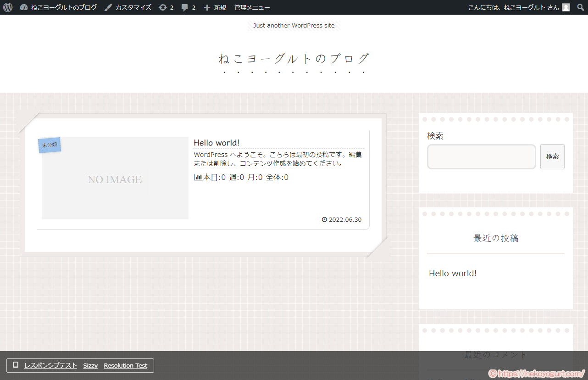Click the mobile device icon near レスポンシブテスト
The height and width of the screenshot is (380, 588).
(x=15, y=365)
